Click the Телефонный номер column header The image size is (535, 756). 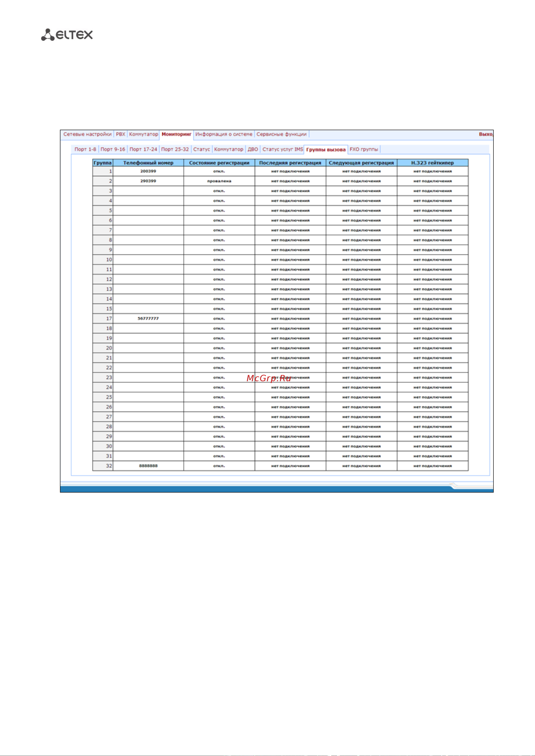[x=148, y=163]
